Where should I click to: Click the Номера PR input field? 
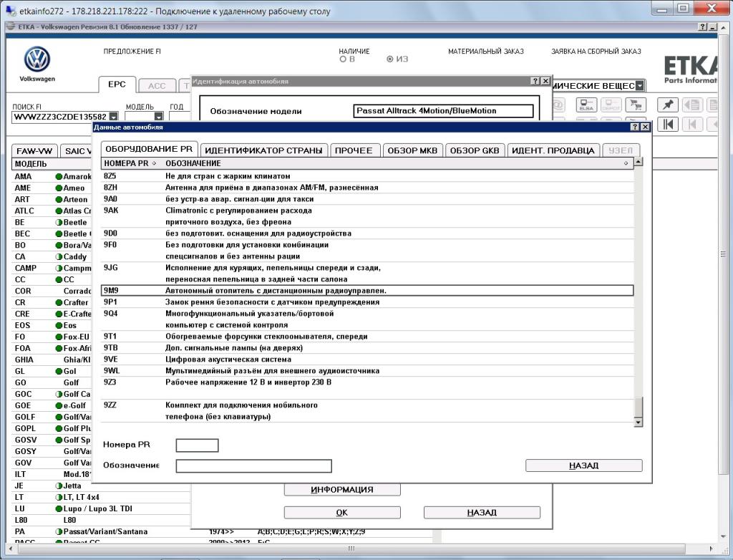click(198, 445)
